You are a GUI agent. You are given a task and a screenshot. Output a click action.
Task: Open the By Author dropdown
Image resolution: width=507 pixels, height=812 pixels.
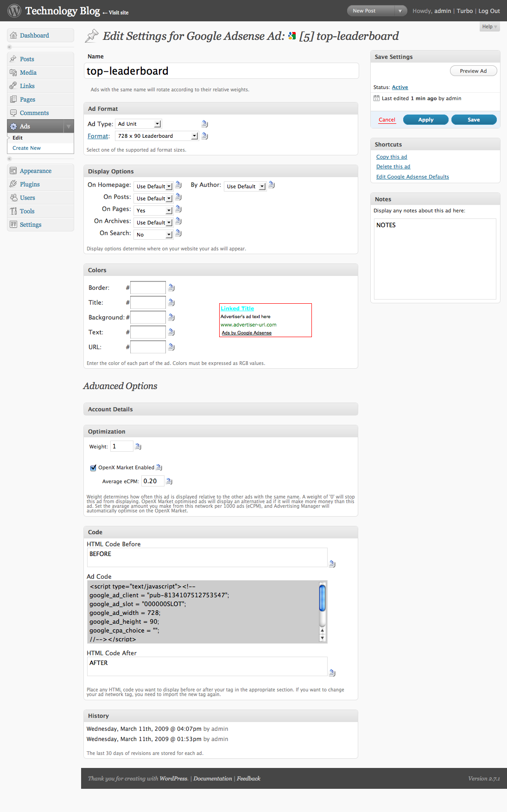(245, 186)
